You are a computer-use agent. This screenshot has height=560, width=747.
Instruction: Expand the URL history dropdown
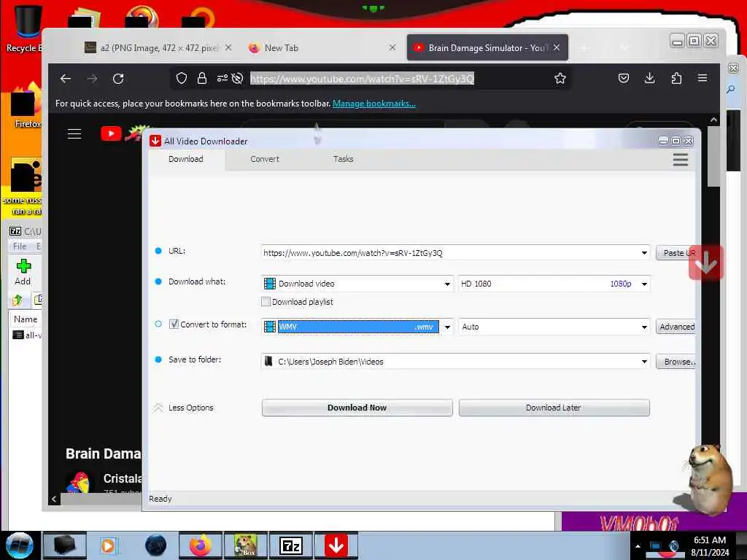pyautogui.click(x=644, y=253)
